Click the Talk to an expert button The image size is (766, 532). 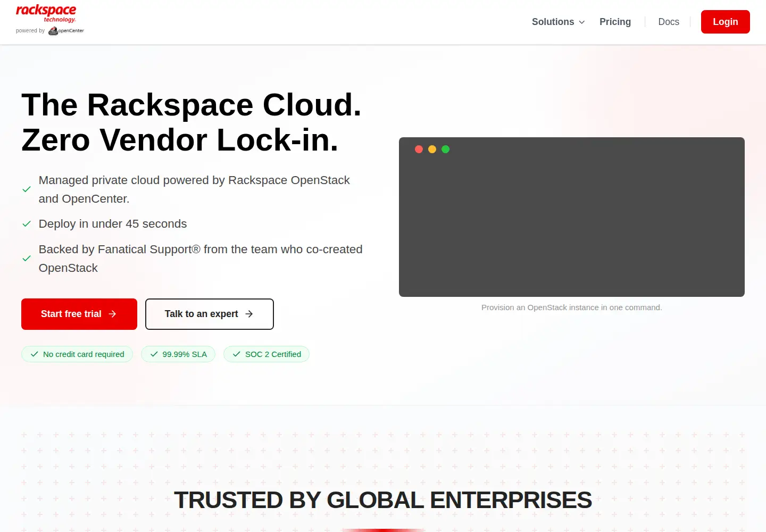pos(210,314)
